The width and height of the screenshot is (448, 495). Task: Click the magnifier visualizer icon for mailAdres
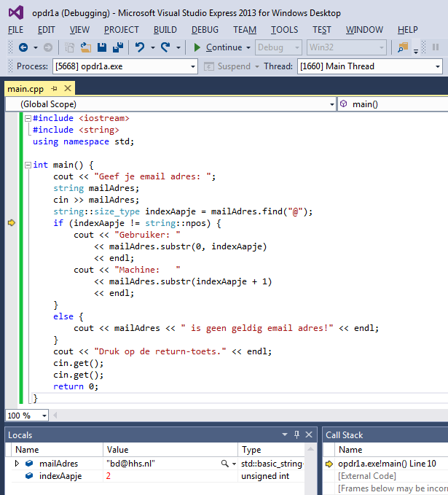[x=225, y=463]
